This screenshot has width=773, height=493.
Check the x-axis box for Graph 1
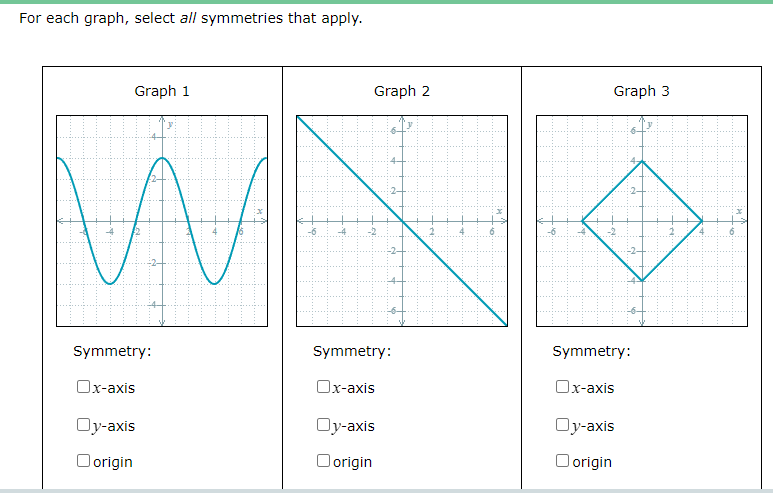(x=83, y=388)
